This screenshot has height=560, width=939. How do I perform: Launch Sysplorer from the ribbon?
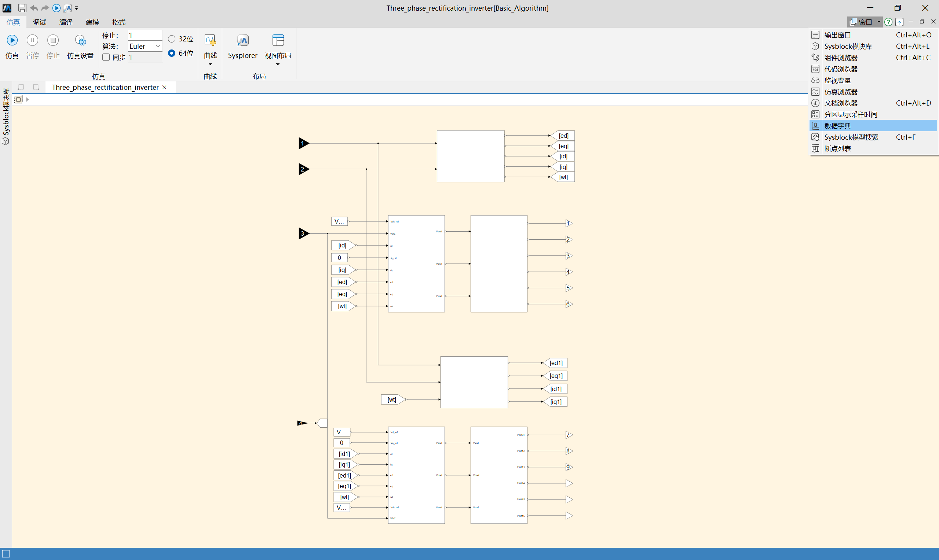click(x=242, y=40)
